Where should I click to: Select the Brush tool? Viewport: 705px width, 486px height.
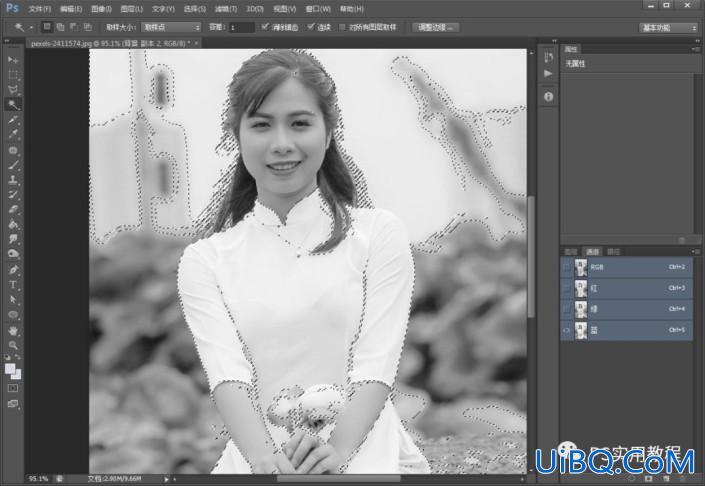pyautogui.click(x=13, y=165)
